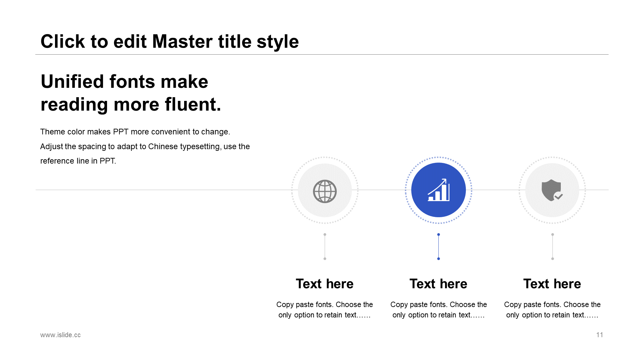Click 'Copy paste fonts' paragraph under the shield column
644x362 pixels.
pyautogui.click(x=552, y=310)
